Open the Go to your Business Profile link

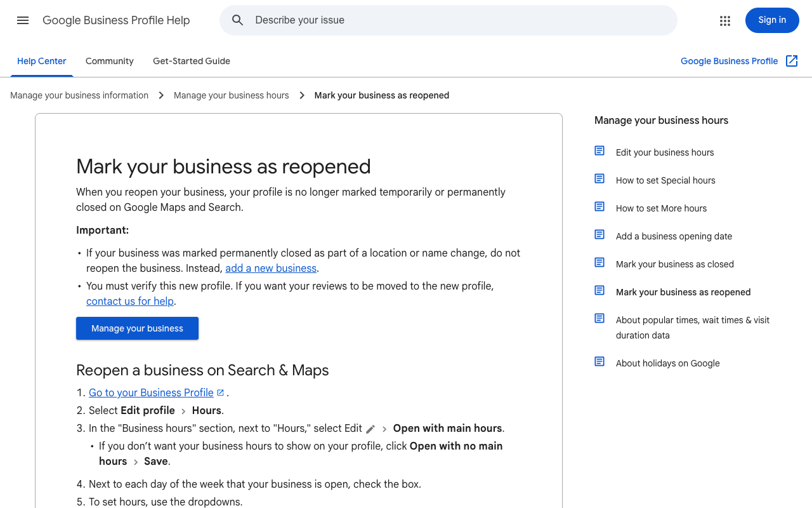point(151,392)
